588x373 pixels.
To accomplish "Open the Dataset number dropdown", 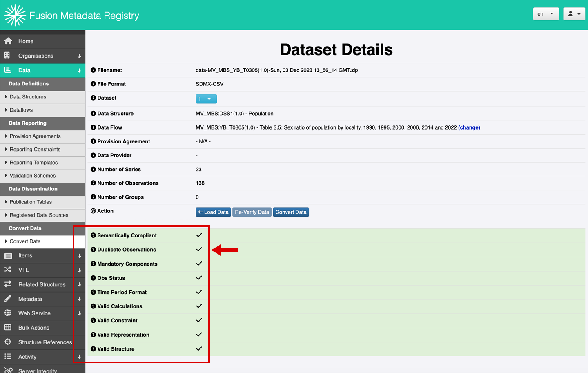I will (206, 99).
